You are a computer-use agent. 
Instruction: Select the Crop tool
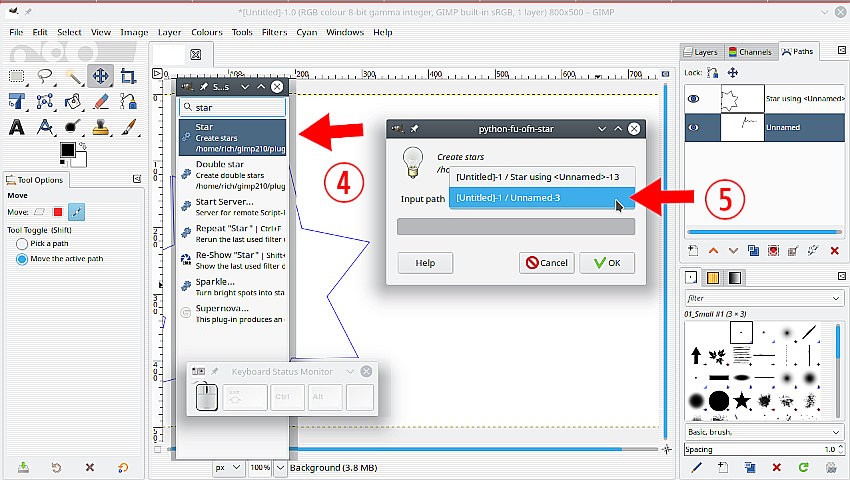coord(128,76)
